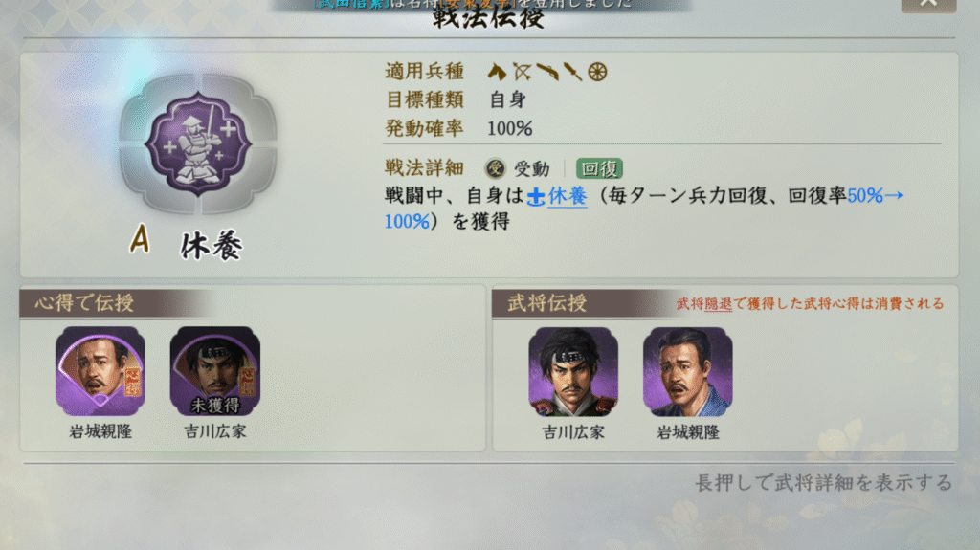Tap the 休養 tactic emblem icon
This screenshot has height=550, width=980.
click(x=198, y=144)
